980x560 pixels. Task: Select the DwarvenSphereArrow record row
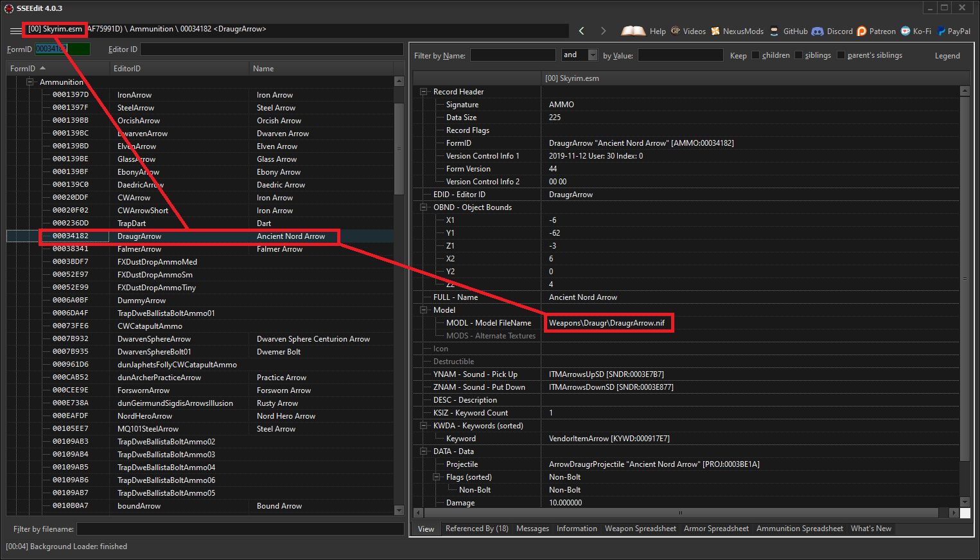pyautogui.click(x=200, y=339)
